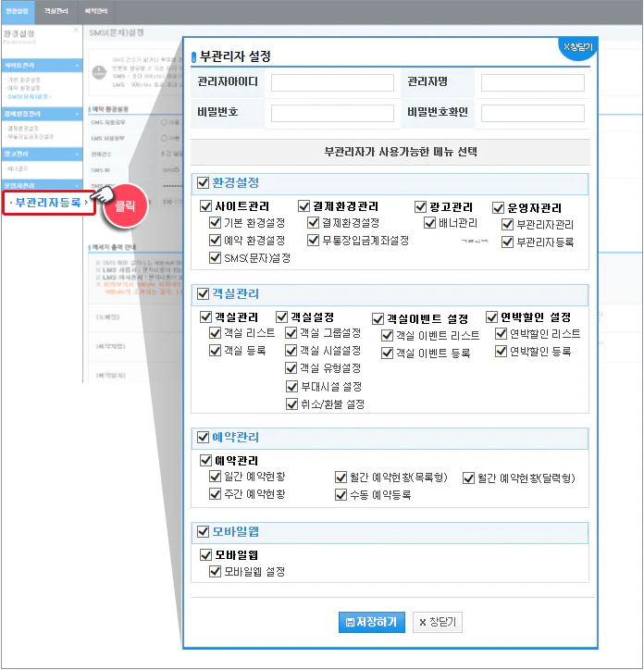Close the dialog with the top X창닫기 button
The width and height of the screenshot is (644, 670).
pos(577,47)
